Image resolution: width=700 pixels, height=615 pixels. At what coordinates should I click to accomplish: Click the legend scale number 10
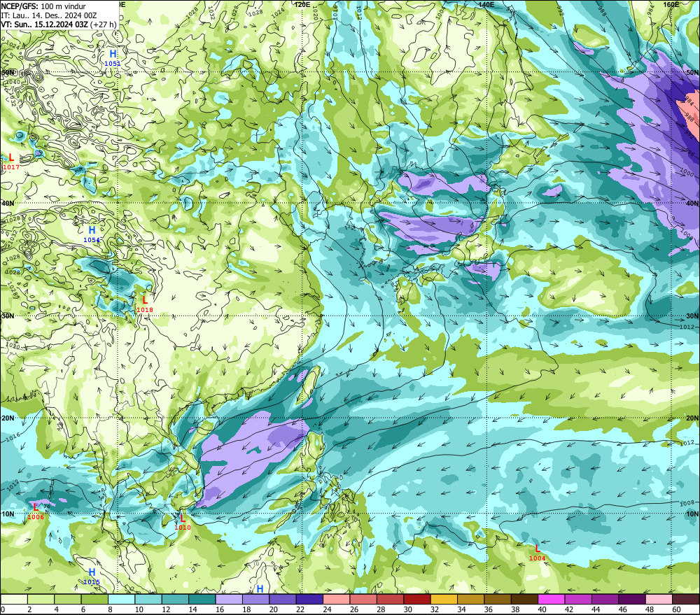[139, 609]
